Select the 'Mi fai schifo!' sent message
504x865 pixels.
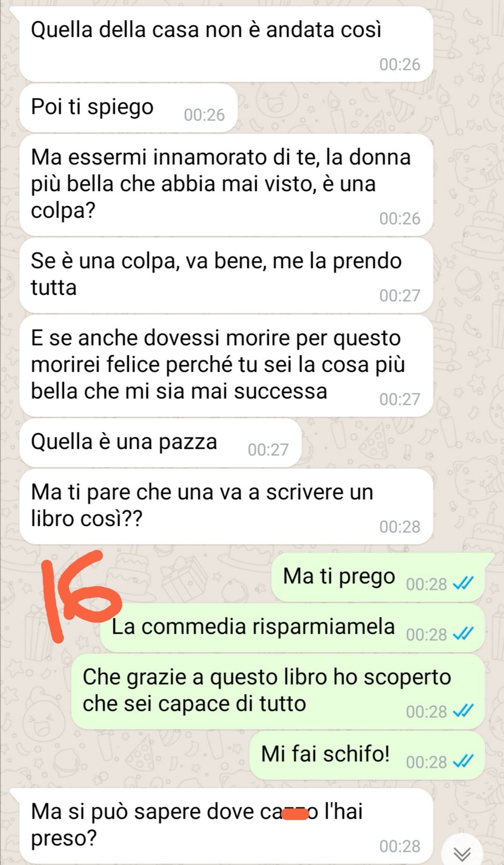(367, 755)
